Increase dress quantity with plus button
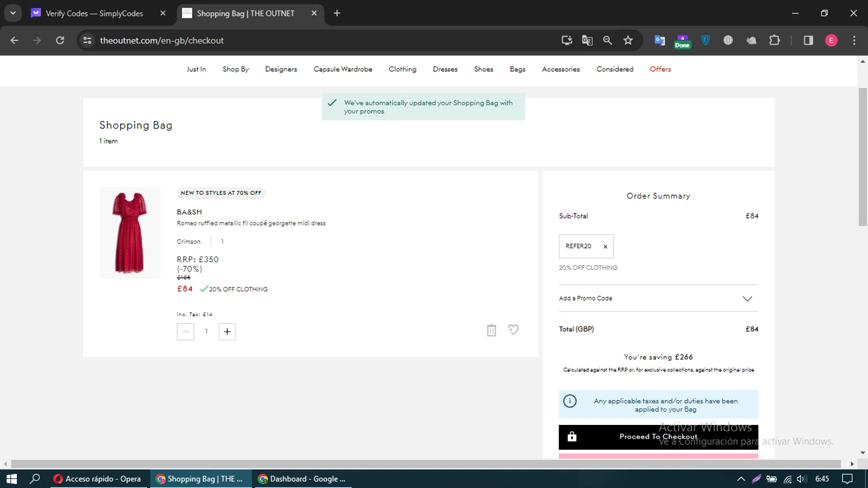The height and width of the screenshot is (488, 868). tap(227, 332)
